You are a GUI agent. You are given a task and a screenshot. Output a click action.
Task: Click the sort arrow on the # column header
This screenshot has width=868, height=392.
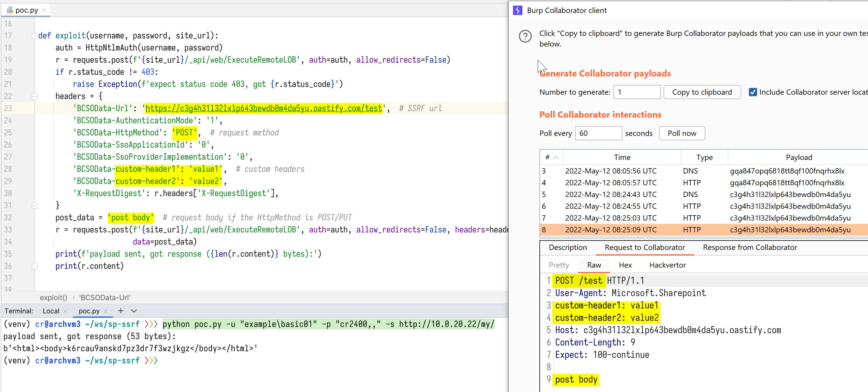click(x=556, y=157)
